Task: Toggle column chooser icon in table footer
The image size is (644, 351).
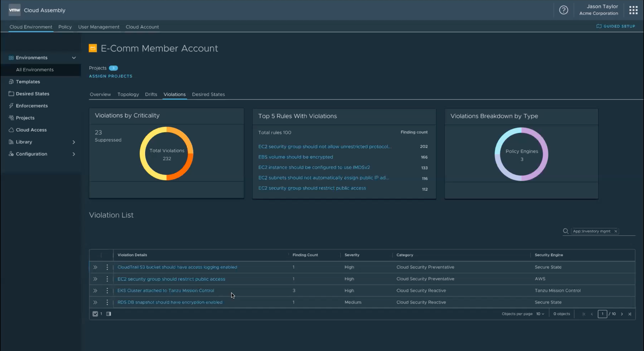Action: [109, 314]
